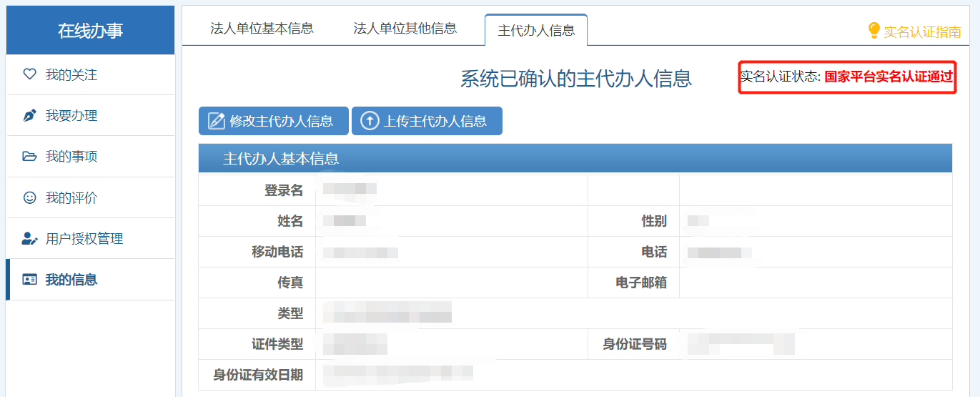Select 用户授权管理 in sidebar
This screenshot has height=397, width=980.
click(84, 239)
